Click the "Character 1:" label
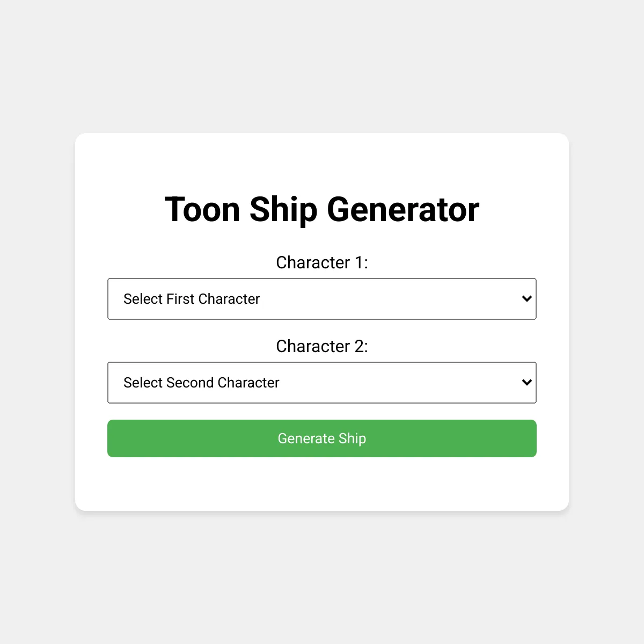Screen dimensions: 644x644 (322, 262)
